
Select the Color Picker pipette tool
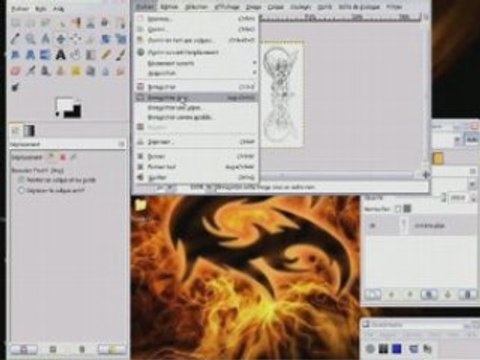(x=15, y=39)
